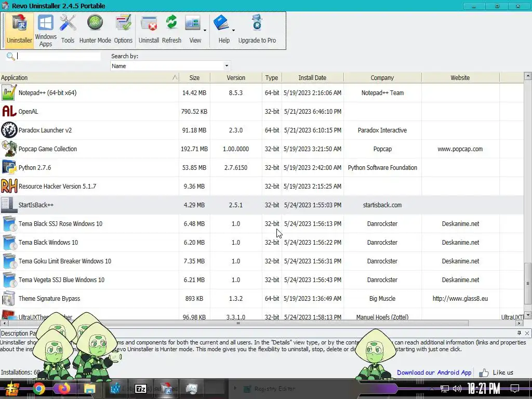
Task: Sort by Install Date column header
Action: [312, 78]
